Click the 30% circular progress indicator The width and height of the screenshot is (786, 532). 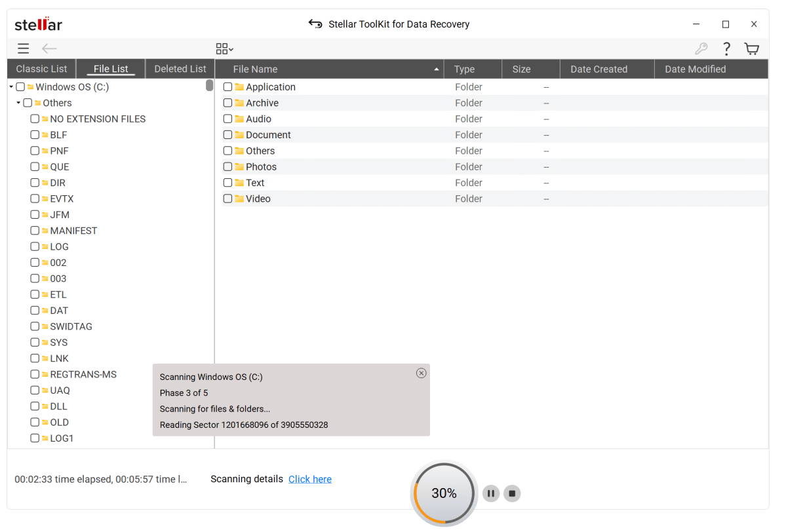point(444,493)
